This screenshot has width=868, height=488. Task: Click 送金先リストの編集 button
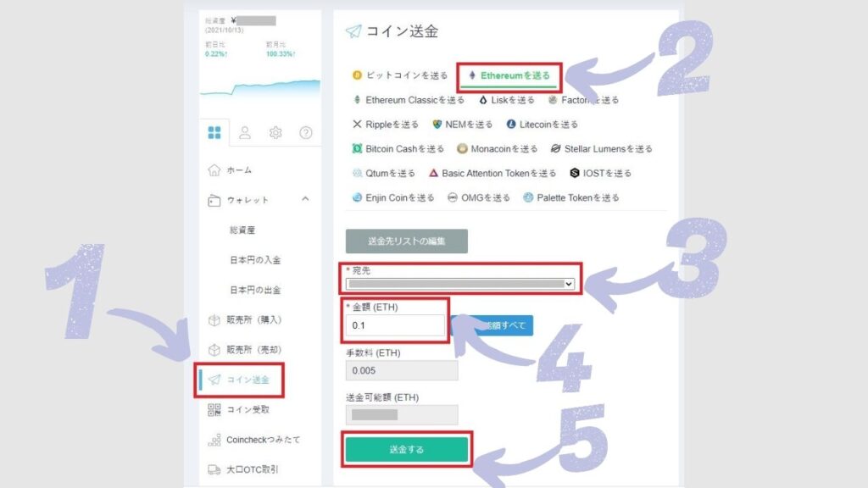(x=407, y=241)
